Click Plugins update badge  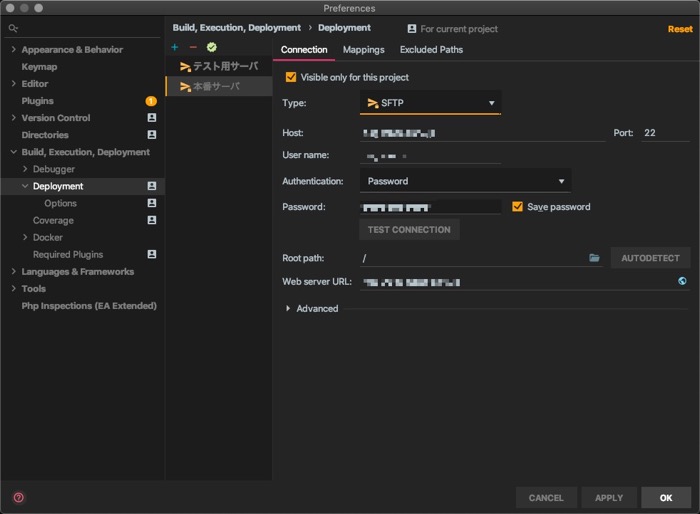click(x=151, y=101)
